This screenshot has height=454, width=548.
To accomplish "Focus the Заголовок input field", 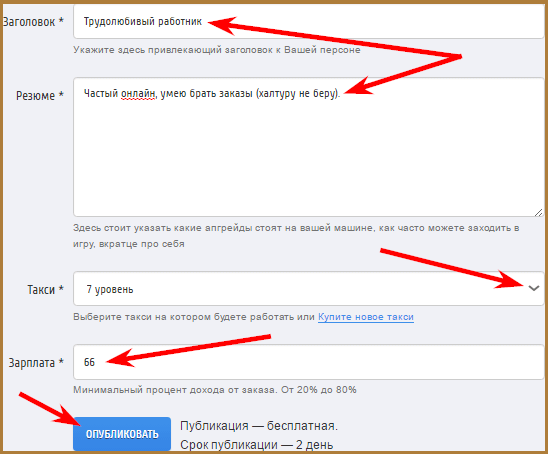I will click(309, 22).
